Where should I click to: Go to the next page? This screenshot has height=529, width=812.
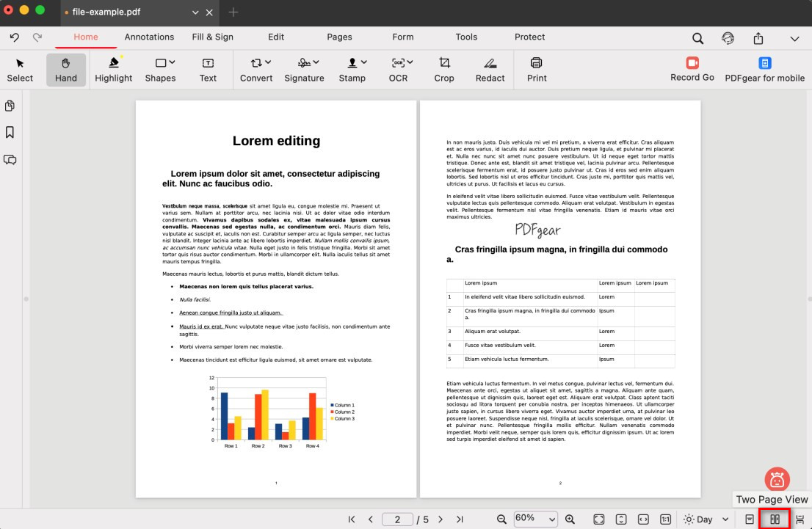[441, 519]
